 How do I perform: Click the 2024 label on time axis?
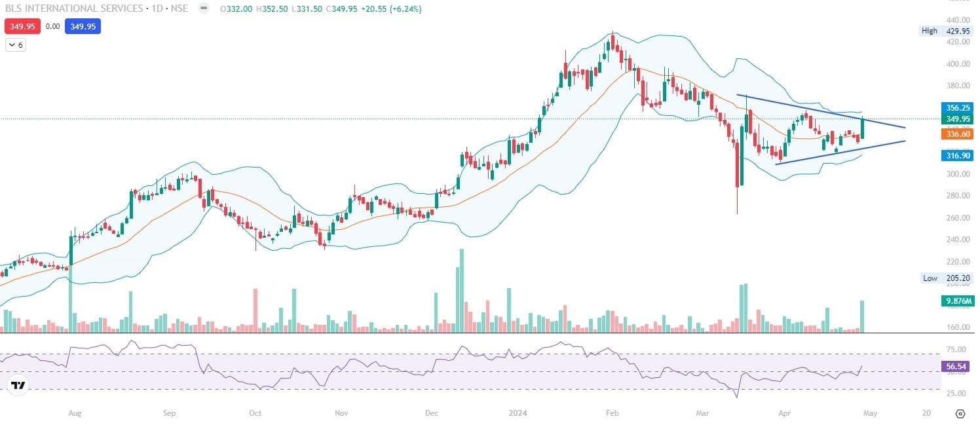click(x=516, y=414)
